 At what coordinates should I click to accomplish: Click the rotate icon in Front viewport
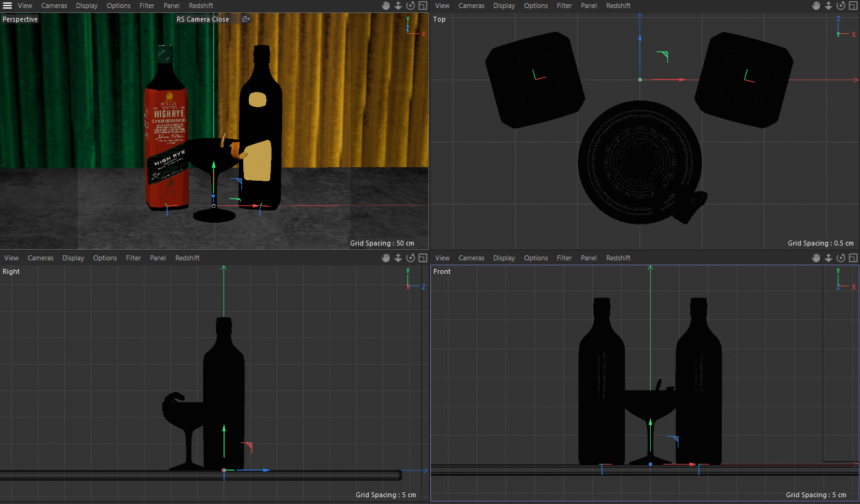pos(841,258)
